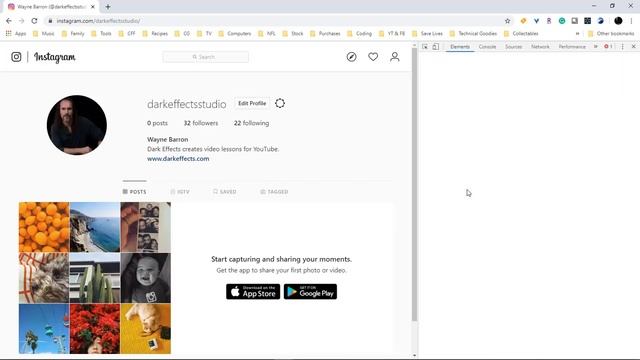Open the profile person icon in the header

pyautogui.click(x=395, y=57)
